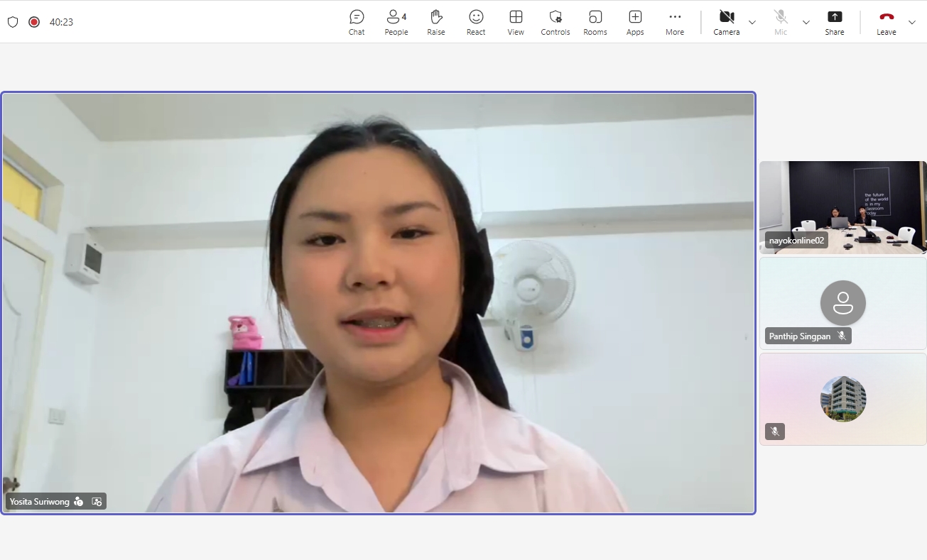Unmute the Mic

click(781, 22)
